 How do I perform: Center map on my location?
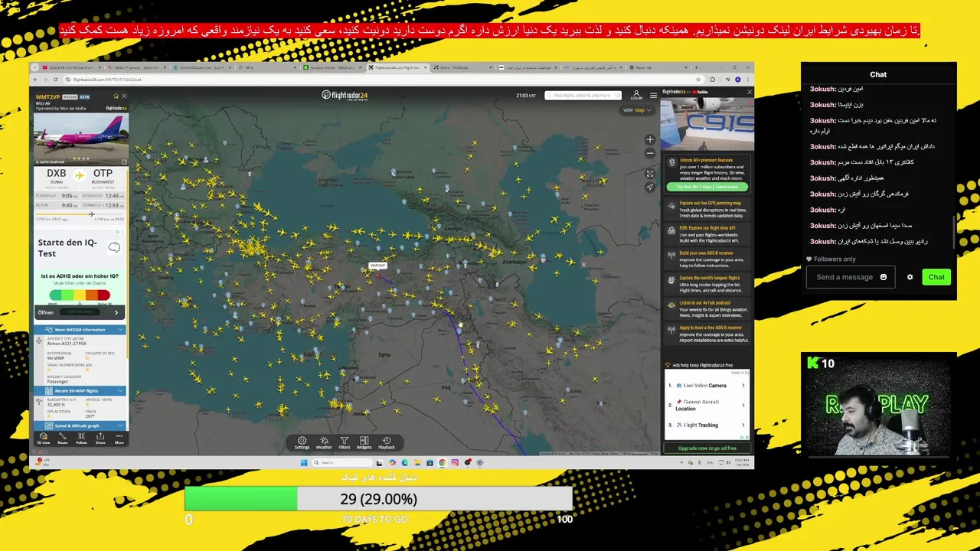point(650,187)
